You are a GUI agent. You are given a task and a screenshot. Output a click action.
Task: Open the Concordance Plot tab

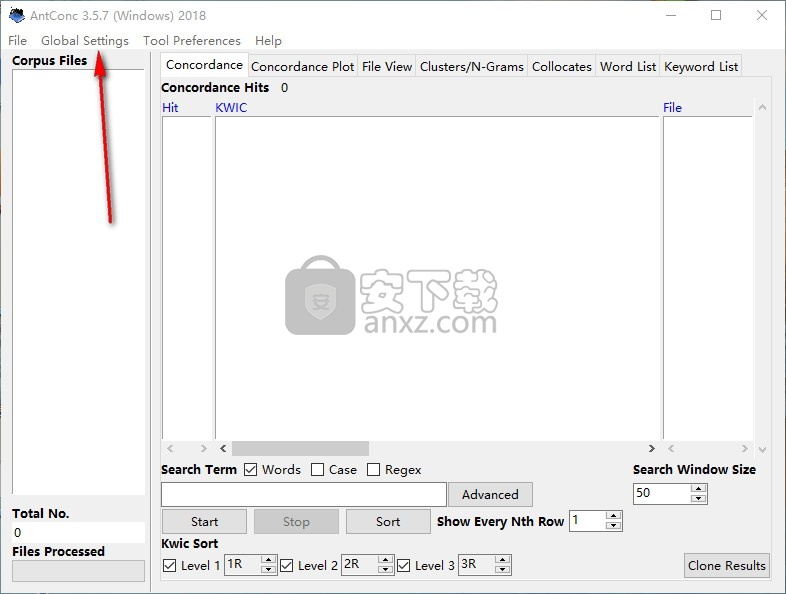tap(302, 66)
